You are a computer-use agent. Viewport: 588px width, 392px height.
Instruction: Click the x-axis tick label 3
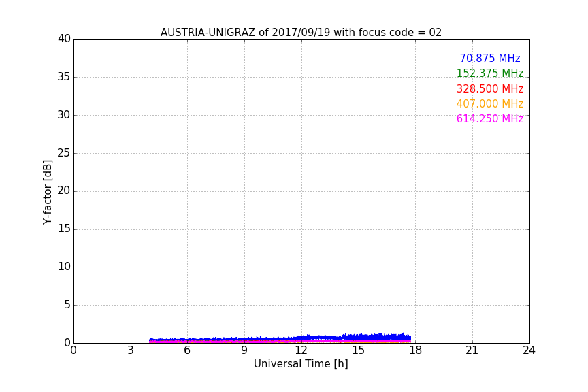pos(131,350)
